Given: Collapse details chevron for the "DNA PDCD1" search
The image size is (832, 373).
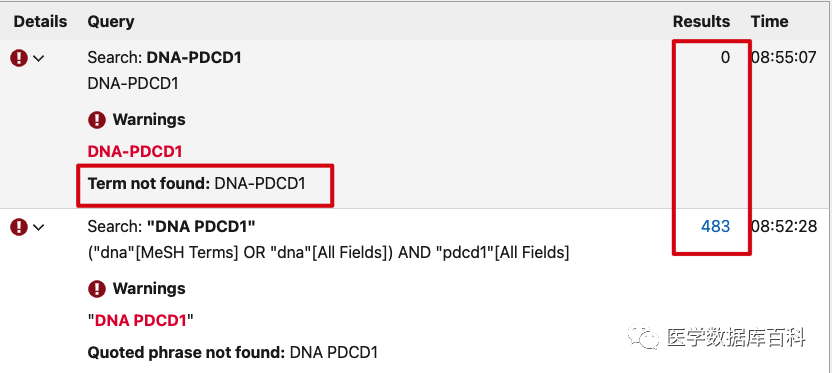Looking at the screenshot, I should click(x=39, y=228).
